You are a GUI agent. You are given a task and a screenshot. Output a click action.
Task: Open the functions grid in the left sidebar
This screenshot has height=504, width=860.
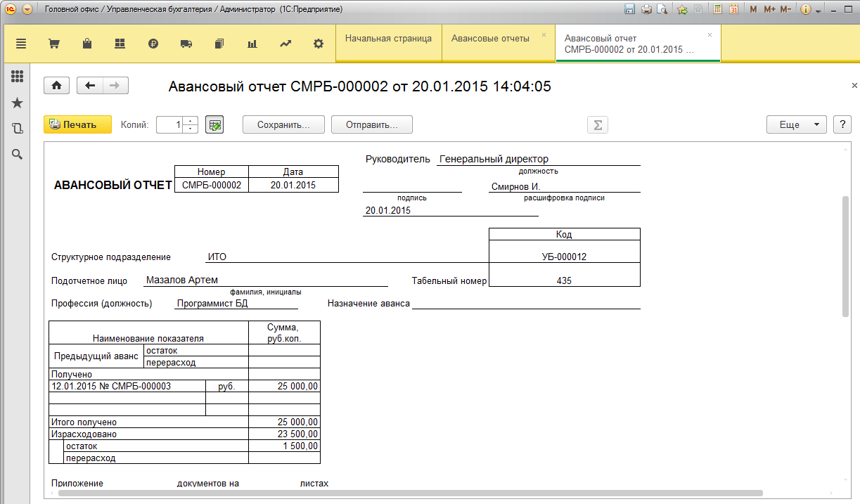click(18, 77)
